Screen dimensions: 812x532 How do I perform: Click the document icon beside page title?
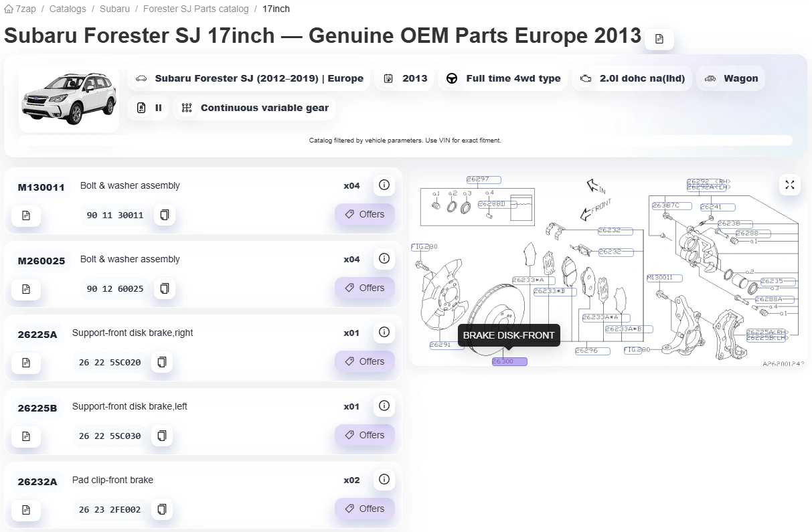659,39
